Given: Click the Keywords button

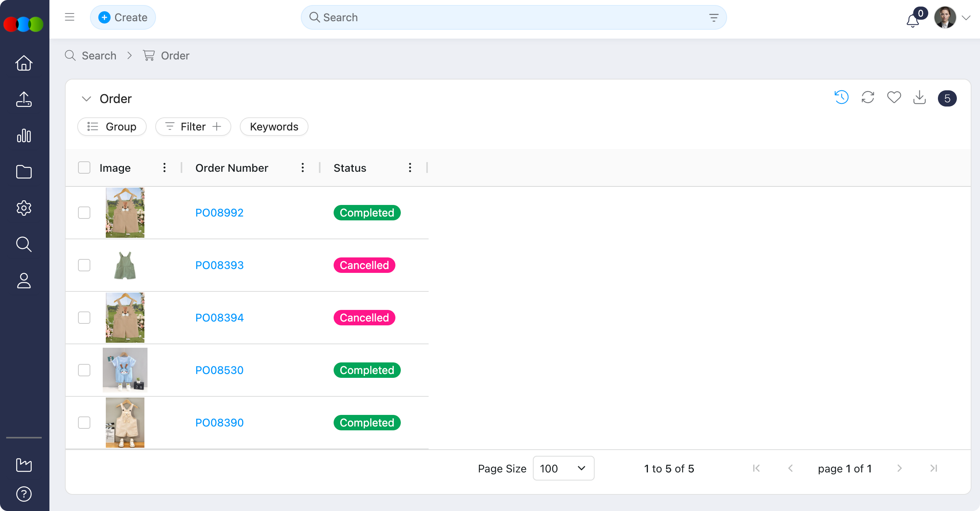Looking at the screenshot, I should click(x=274, y=127).
